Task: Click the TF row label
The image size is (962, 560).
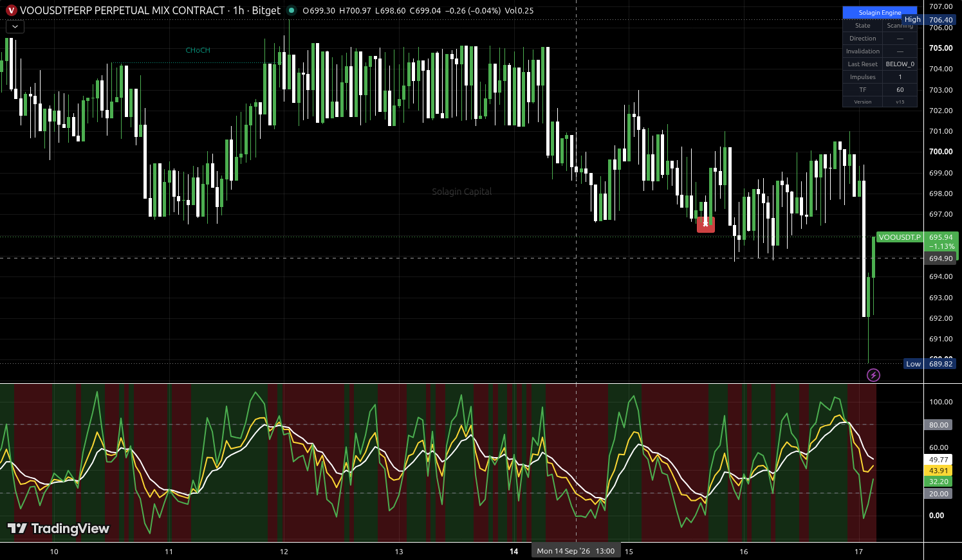Action: [x=862, y=90]
